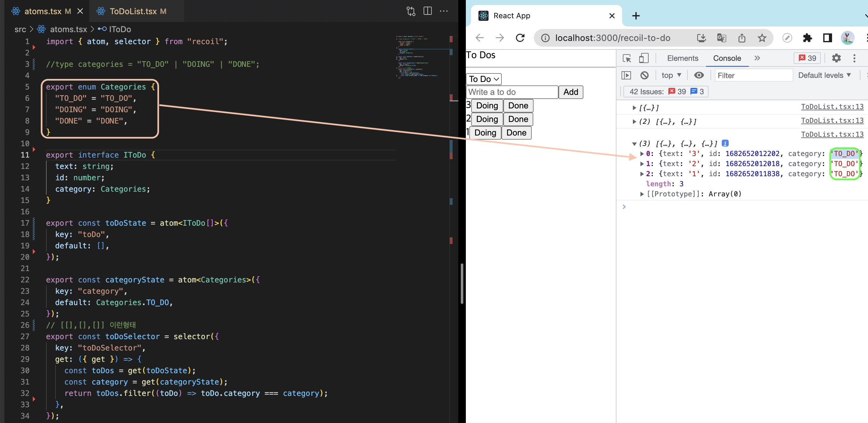
Task: Click the DevTools inspect element icon
Action: point(627,58)
